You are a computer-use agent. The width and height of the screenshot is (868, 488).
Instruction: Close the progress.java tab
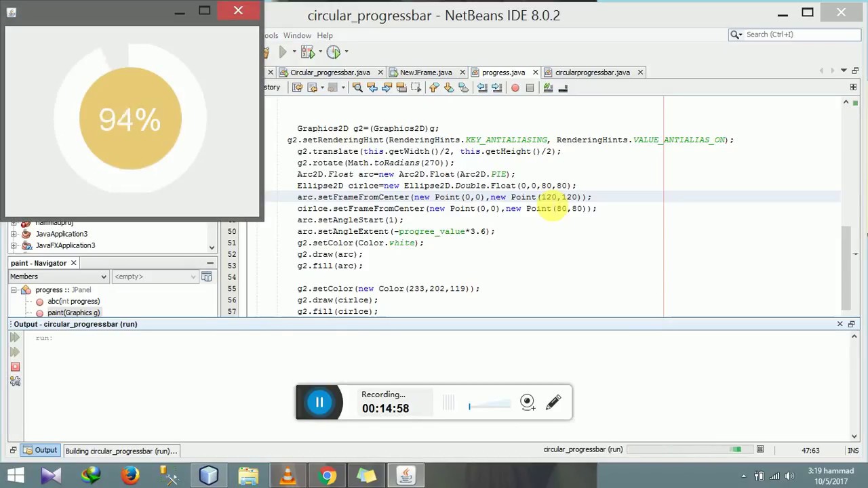[536, 73]
